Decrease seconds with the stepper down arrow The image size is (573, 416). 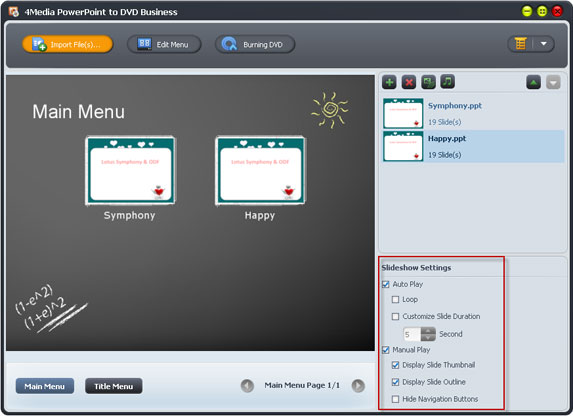pos(428,337)
